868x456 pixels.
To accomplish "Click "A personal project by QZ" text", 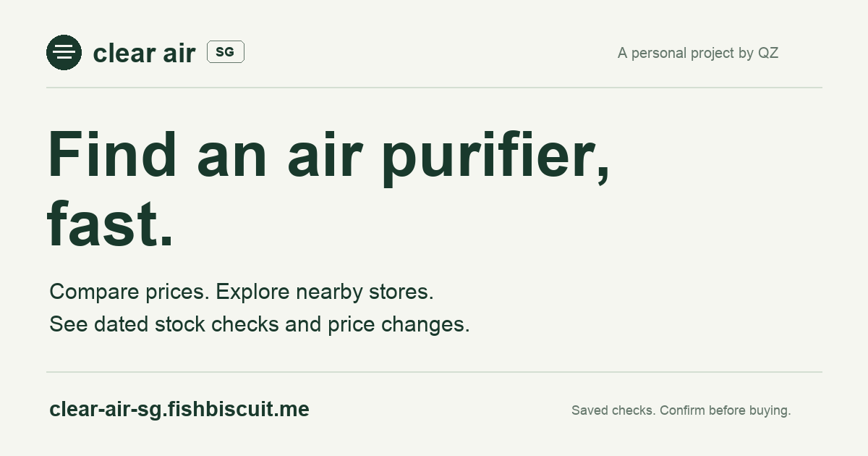I will 698,53.
